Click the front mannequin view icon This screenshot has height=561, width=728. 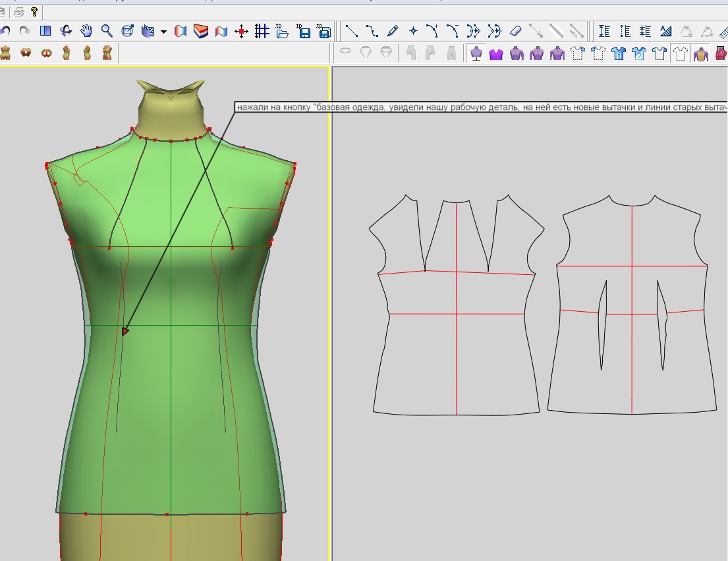(x=7, y=53)
